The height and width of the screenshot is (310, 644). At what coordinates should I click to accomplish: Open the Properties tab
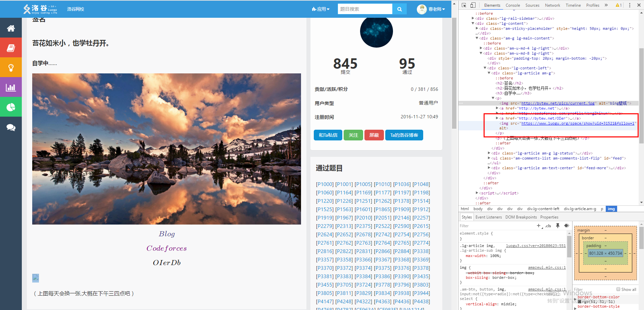point(549,217)
